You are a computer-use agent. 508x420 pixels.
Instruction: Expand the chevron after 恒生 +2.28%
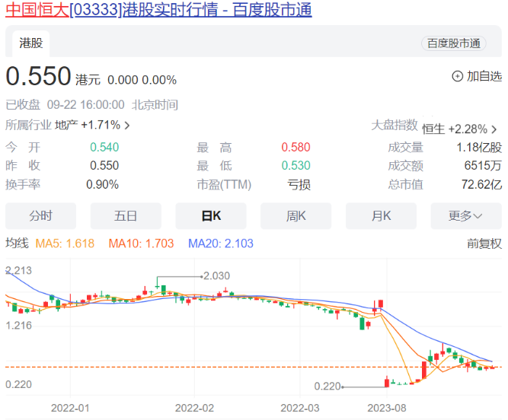[x=494, y=129]
